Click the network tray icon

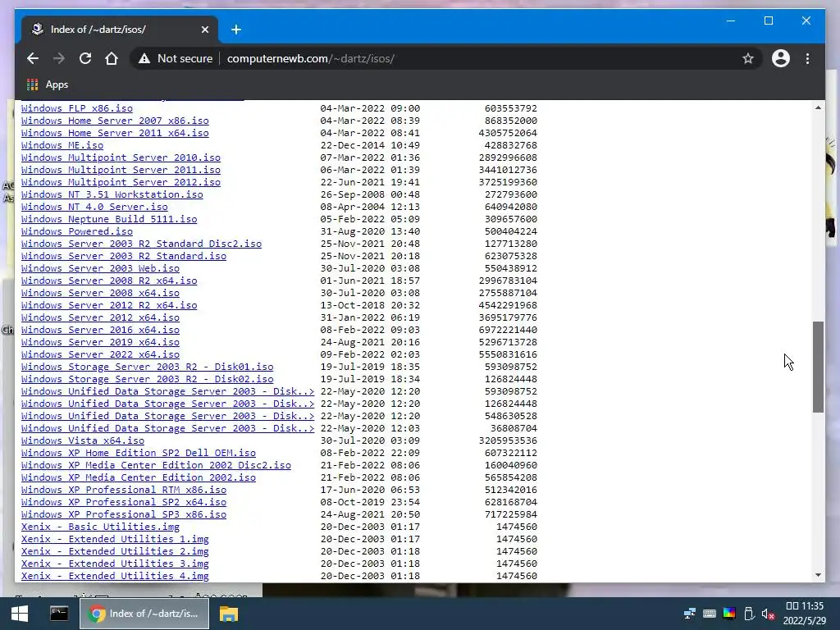(x=689, y=614)
